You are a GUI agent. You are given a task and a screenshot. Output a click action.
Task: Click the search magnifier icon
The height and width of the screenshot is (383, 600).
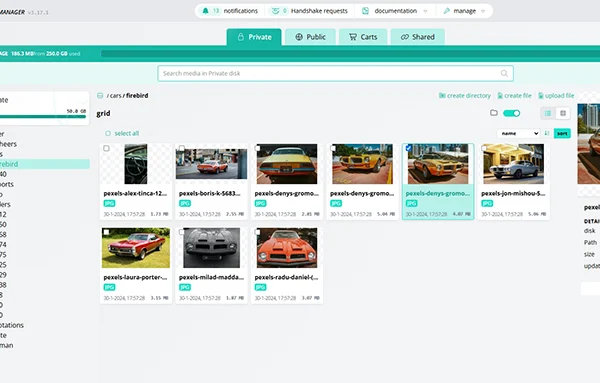504,73
